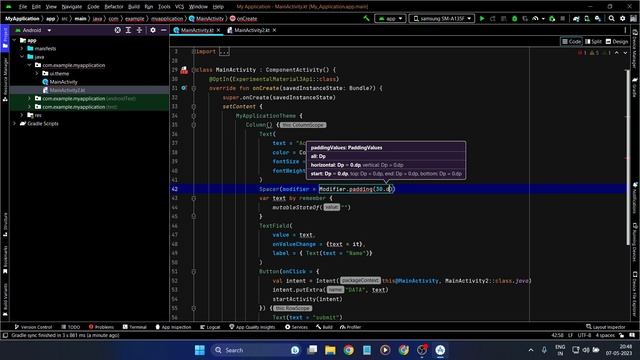Open the app run configuration dropdown

390,18
